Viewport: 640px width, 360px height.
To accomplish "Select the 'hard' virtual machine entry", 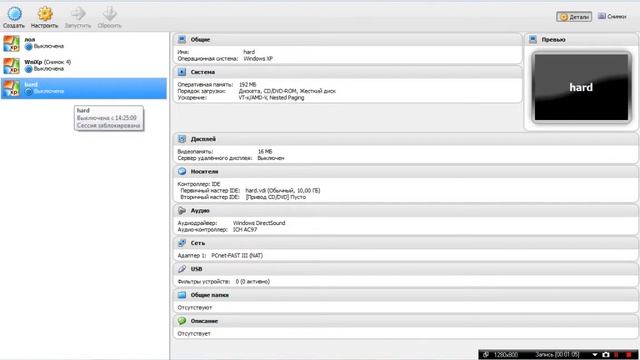I will coord(84,88).
